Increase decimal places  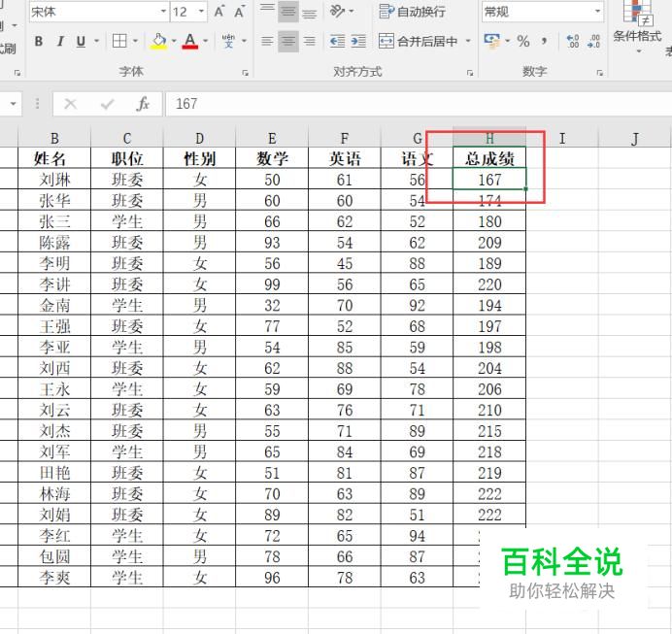tap(573, 42)
